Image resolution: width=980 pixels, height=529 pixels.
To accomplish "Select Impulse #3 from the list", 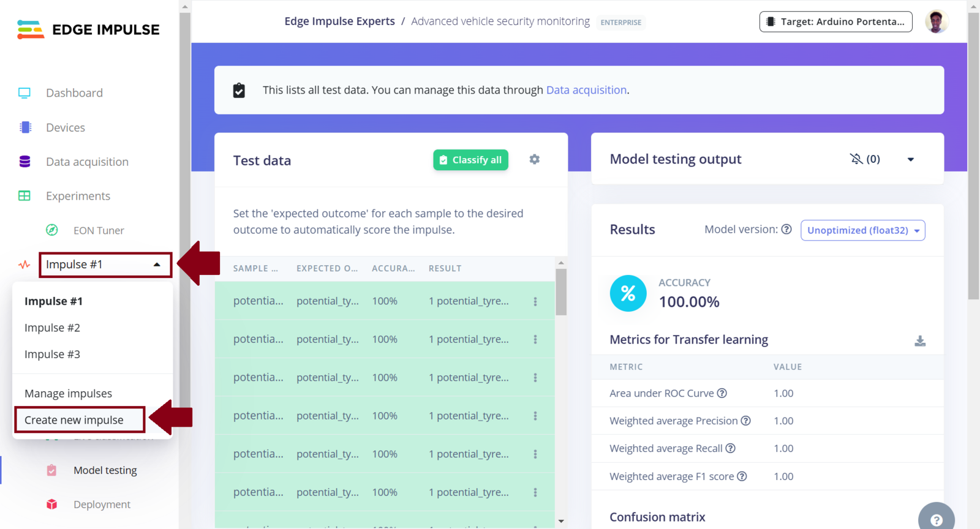I will (x=52, y=354).
